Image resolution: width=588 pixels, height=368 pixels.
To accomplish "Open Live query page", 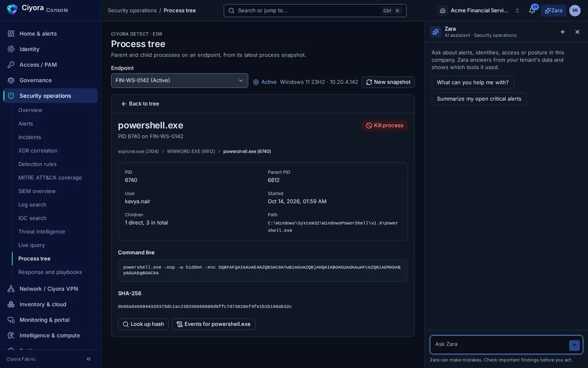I will click(x=31, y=245).
